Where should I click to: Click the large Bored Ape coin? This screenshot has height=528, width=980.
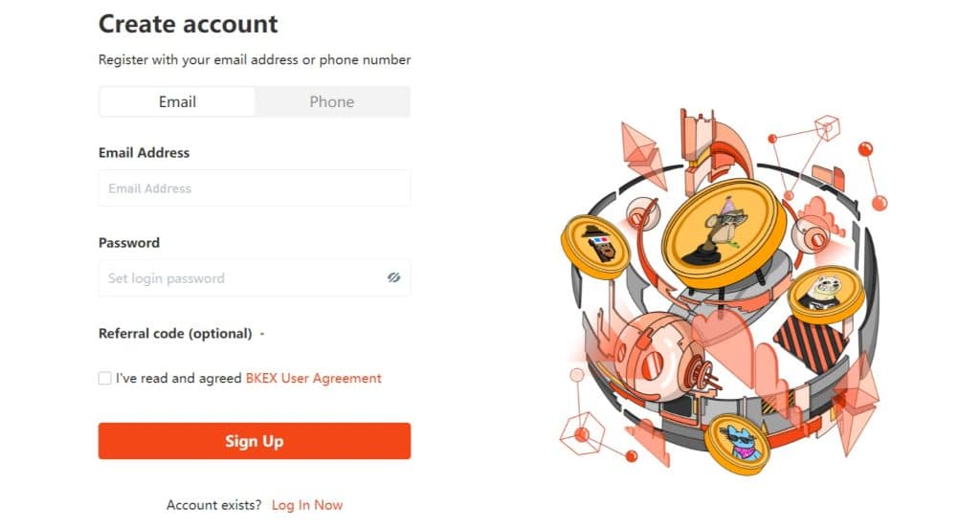724,233
